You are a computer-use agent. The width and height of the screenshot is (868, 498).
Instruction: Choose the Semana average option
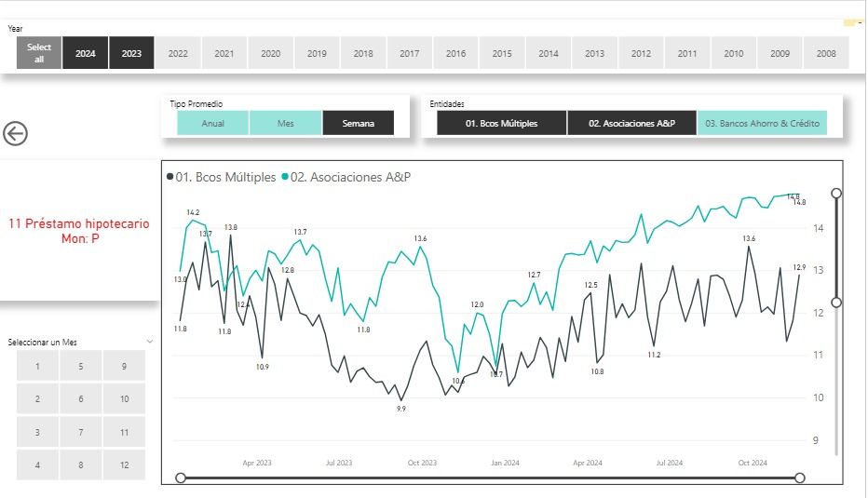coord(358,123)
